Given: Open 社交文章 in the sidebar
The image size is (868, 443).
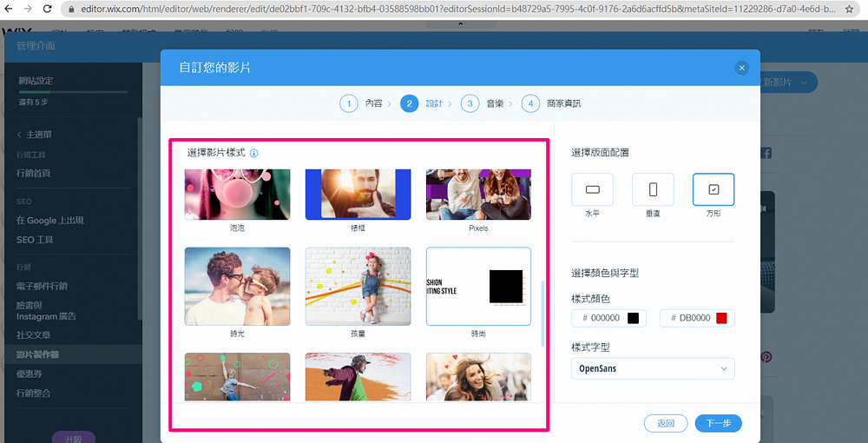Looking at the screenshot, I should 34,335.
